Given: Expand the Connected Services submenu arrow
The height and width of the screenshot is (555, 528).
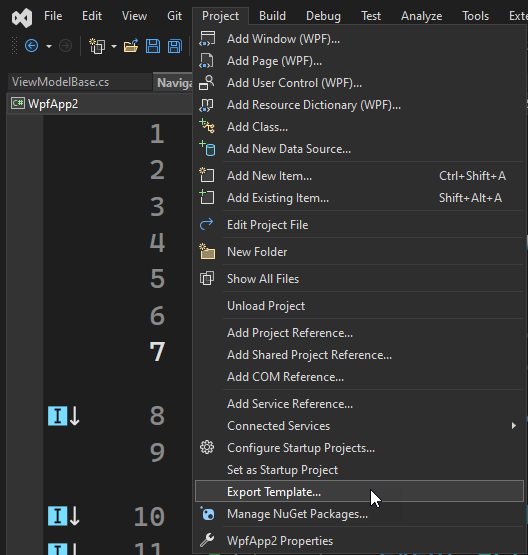Looking at the screenshot, I should [x=513, y=425].
